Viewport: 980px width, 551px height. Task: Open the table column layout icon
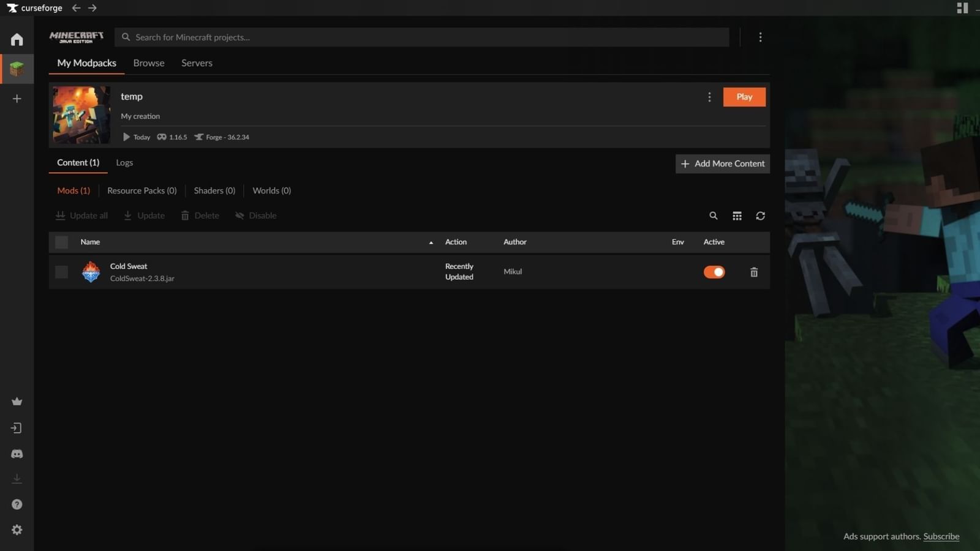click(x=737, y=216)
